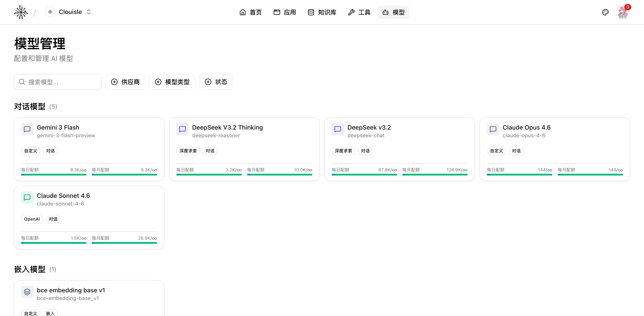Toggle the 自定义 tag on Claude Opus 4.6
The height and width of the screenshot is (316, 644).
(496, 151)
